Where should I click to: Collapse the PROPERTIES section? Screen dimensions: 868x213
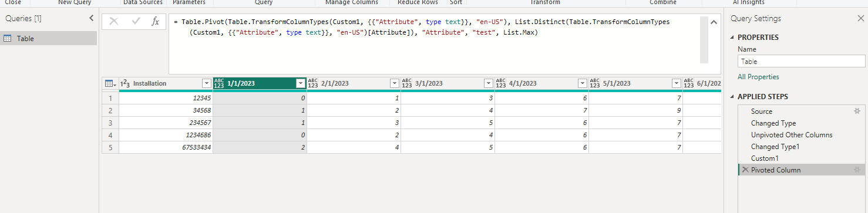click(x=732, y=38)
